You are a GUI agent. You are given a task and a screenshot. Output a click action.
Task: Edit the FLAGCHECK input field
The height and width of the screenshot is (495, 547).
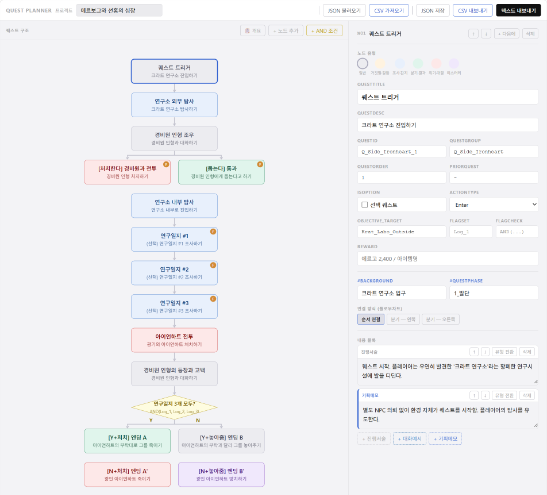click(517, 232)
